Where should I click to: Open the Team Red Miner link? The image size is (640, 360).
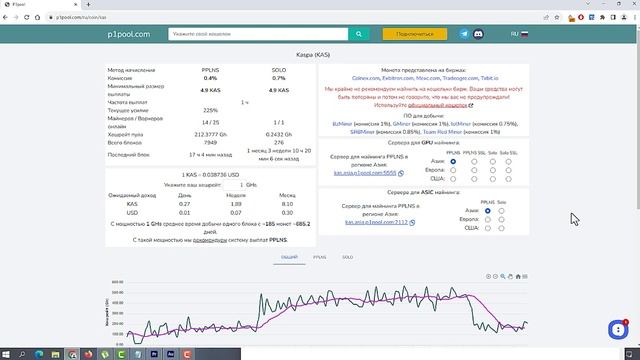click(442, 132)
